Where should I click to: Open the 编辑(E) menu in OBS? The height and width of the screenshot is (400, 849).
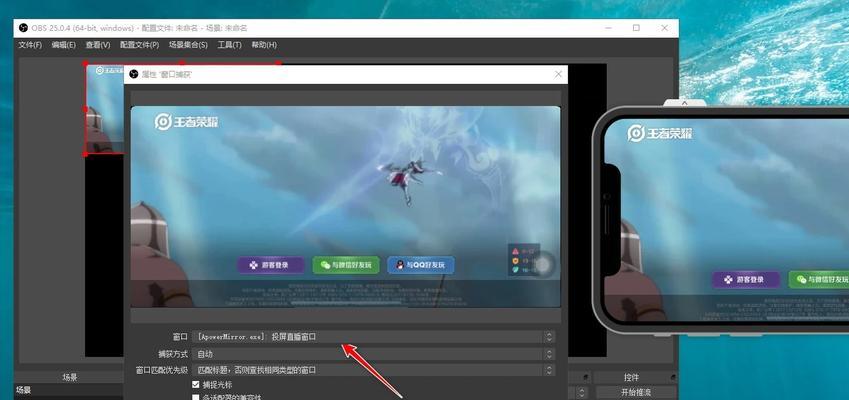click(x=63, y=45)
